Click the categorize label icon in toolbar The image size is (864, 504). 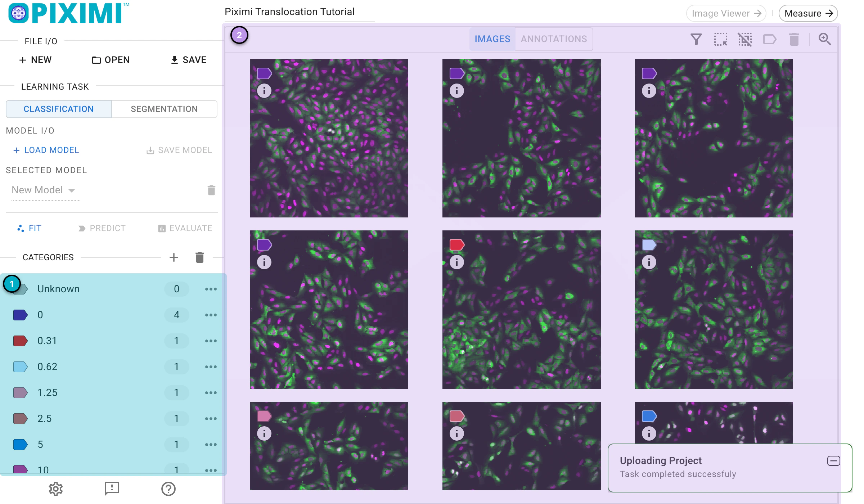point(770,39)
